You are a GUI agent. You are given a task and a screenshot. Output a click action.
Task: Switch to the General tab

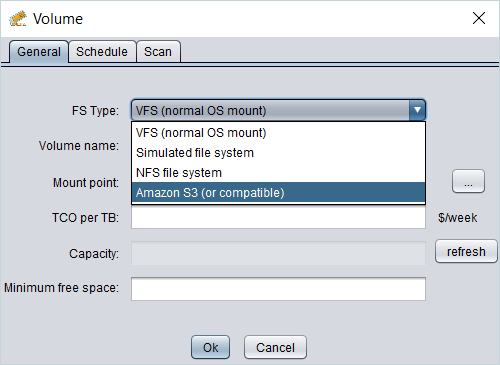point(39,52)
